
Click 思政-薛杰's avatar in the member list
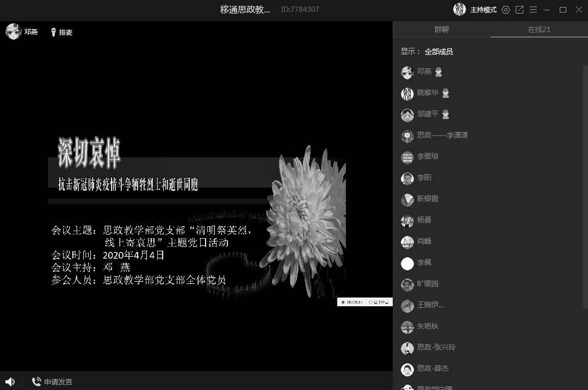[407, 370]
